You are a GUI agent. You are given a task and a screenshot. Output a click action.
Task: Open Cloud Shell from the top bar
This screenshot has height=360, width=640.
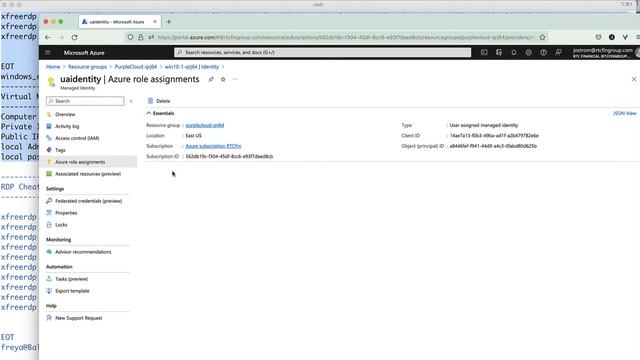pyautogui.click(x=484, y=53)
